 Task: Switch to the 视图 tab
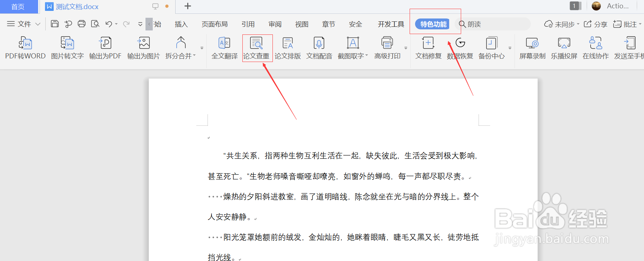pyautogui.click(x=302, y=24)
